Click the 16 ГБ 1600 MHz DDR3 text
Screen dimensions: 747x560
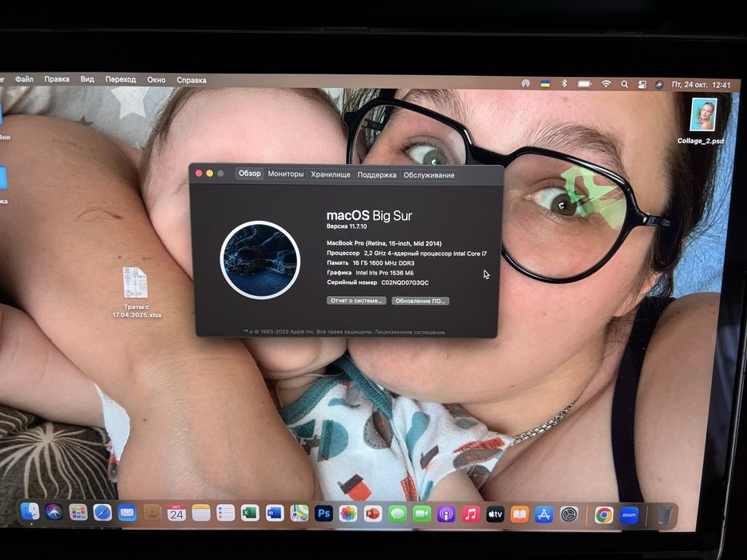point(384,263)
